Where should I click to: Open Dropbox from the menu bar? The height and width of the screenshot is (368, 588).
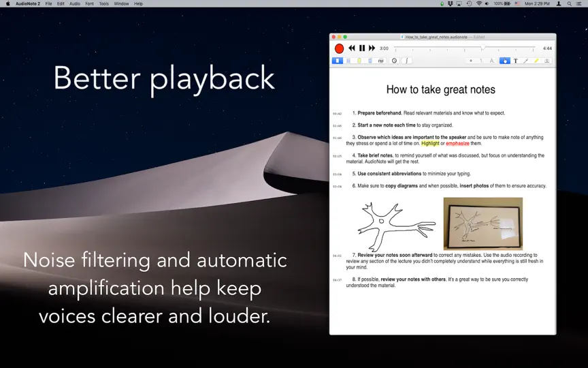(451, 4)
